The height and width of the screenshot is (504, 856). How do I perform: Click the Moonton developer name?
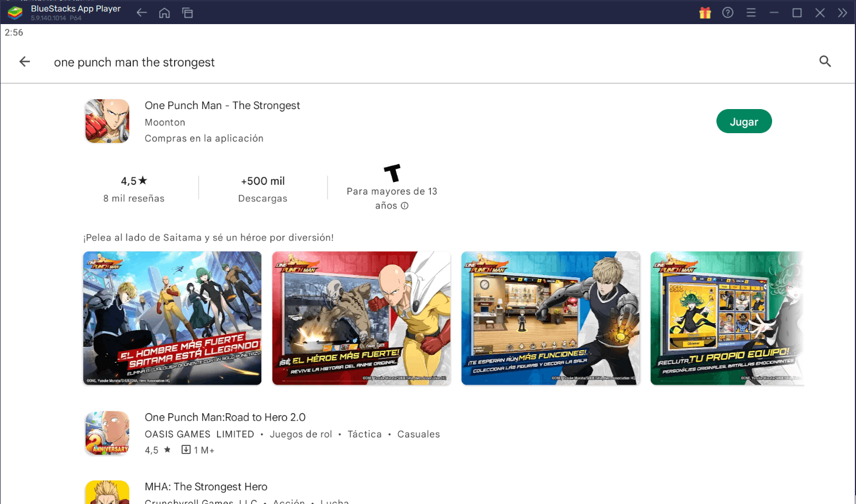(x=165, y=122)
